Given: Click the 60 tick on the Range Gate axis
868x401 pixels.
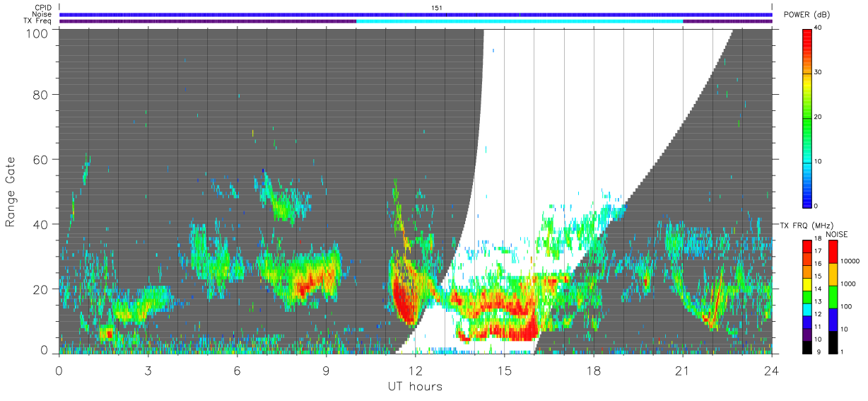Looking at the screenshot, I should (40, 159).
